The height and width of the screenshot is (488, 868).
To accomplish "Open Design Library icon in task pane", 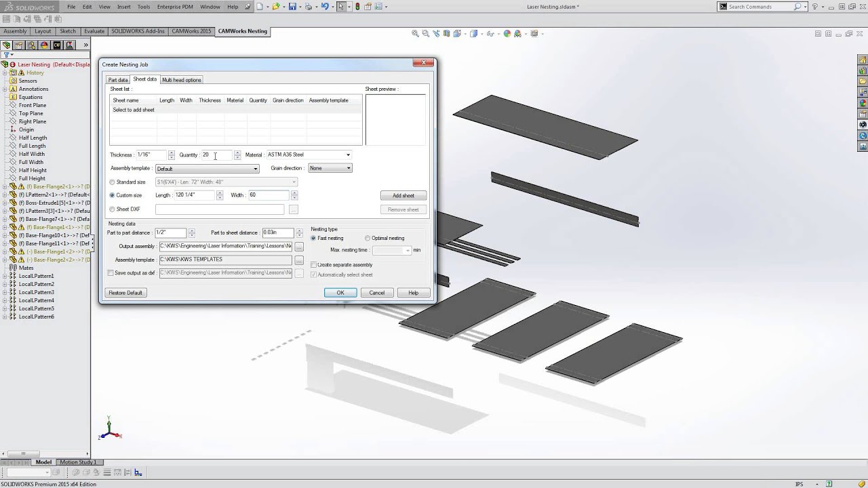I will click(863, 70).
